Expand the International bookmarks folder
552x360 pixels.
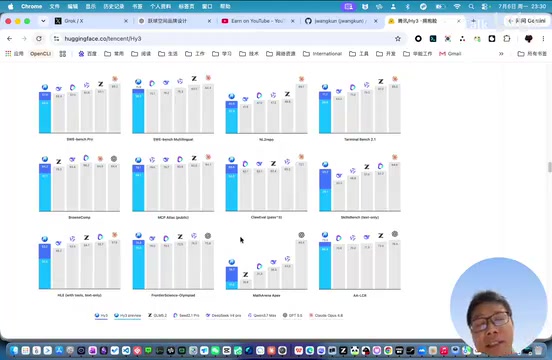pyautogui.click(x=322, y=54)
